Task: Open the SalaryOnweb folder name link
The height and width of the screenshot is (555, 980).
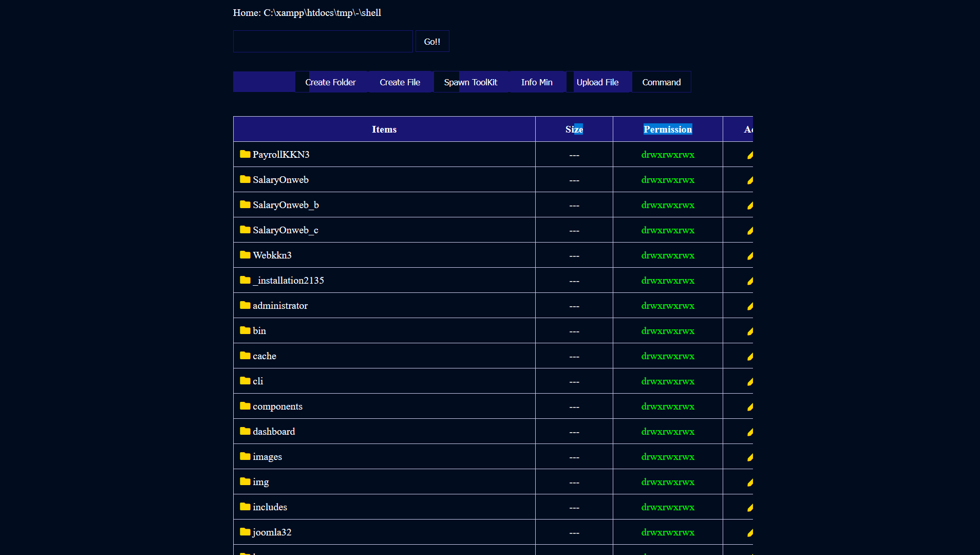Action: [280, 180]
